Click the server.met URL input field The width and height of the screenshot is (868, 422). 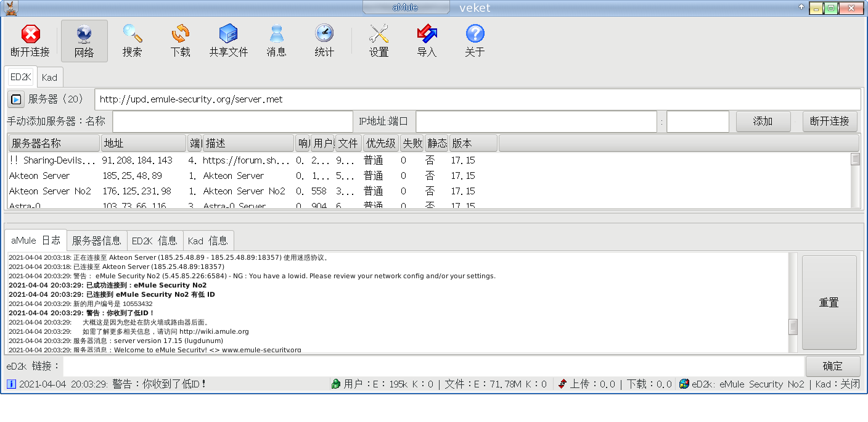pyautogui.click(x=478, y=99)
